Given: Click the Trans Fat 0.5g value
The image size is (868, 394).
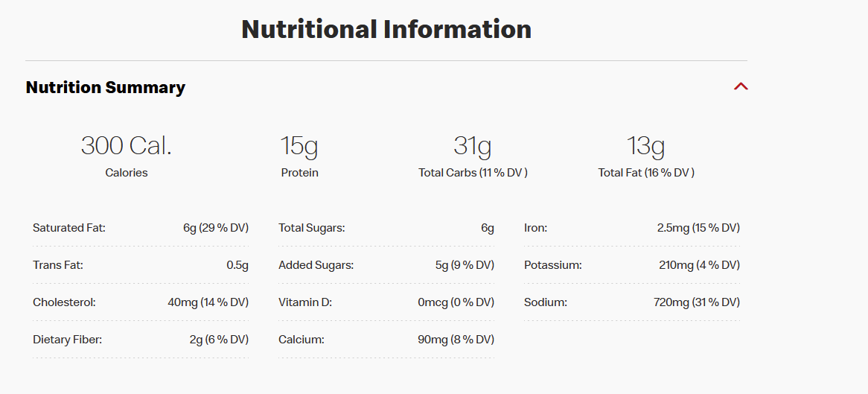Looking at the screenshot, I should pos(237,265).
